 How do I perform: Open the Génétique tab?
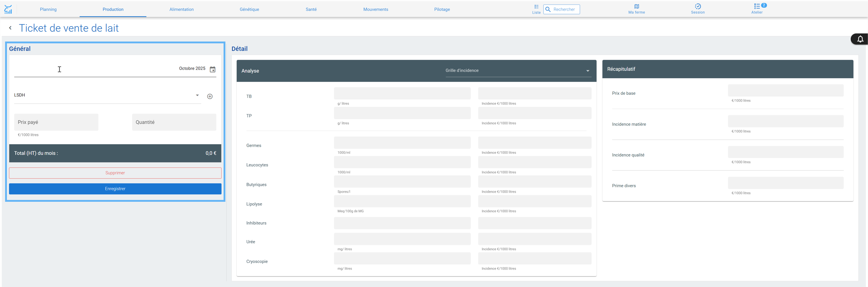[x=249, y=9]
